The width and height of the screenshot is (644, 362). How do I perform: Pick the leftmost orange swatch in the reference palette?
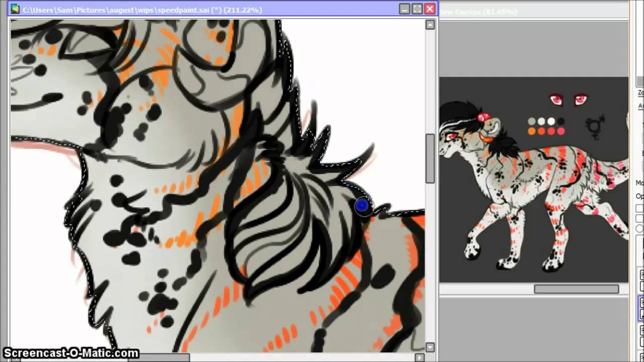[x=532, y=131]
